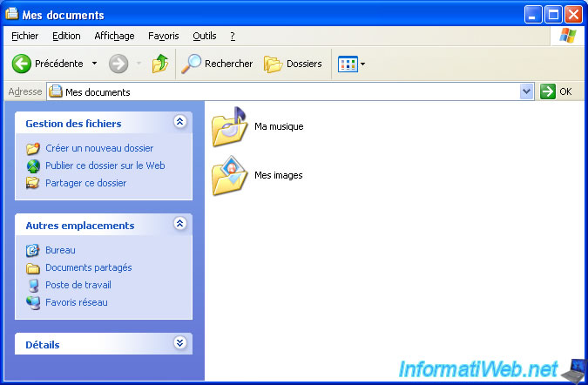Click the globe publish-to-Web icon
The image size is (588, 385).
[33, 165]
